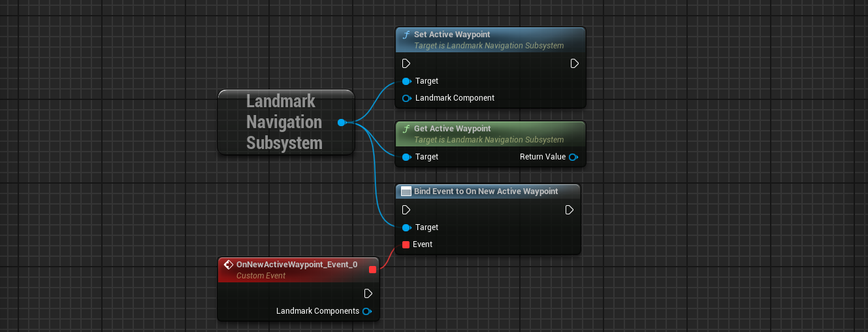868x332 pixels.
Task: Click the Get Active Waypoint Target pin
Action: tap(407, 157)
